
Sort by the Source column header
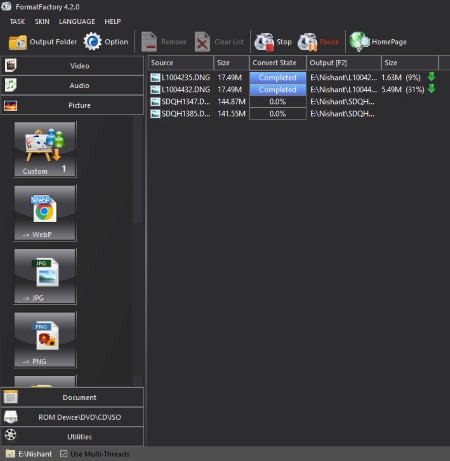[x=181, y=63]
